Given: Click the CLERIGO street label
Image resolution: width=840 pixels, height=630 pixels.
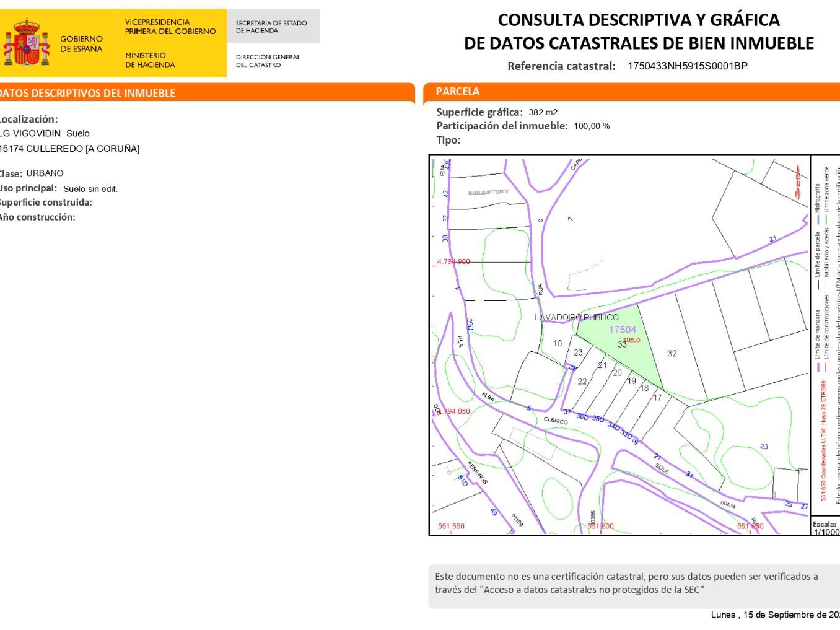Looking at the screenshot, I should tap(556, 421).
